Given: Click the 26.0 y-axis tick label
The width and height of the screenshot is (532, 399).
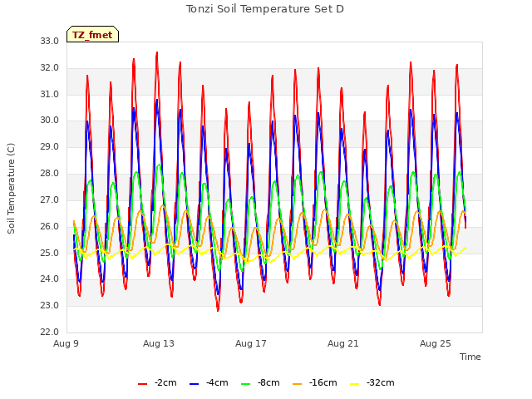Looking at the screenshot, I should [x=50, y=226].
